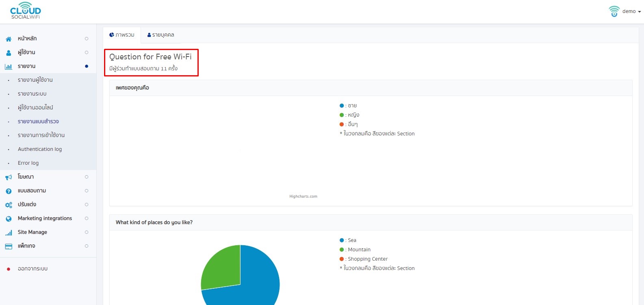The width and height of the screenshot is (644, 305).
Task: Collapse the รายงาน menu filled indicator
Action: pyautogui.click(x=87, y=66)
